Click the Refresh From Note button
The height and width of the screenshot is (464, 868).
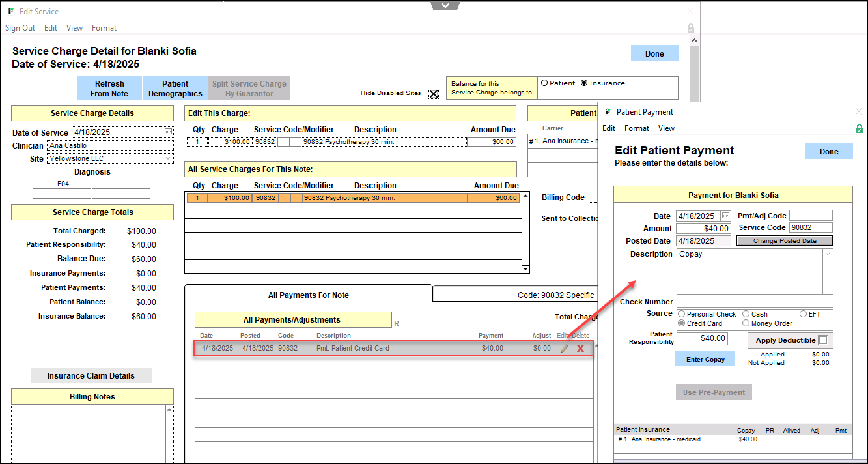pyautogui.click(x=109, y=89)
